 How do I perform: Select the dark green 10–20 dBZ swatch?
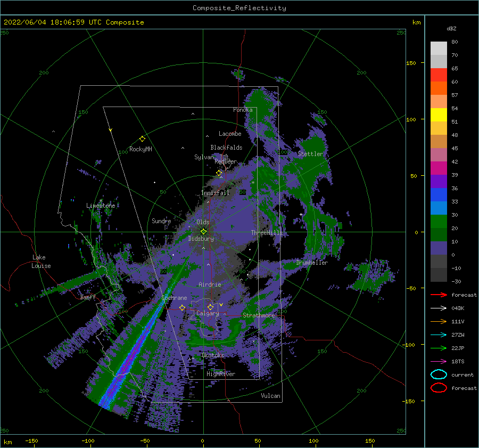pos(439,235)
